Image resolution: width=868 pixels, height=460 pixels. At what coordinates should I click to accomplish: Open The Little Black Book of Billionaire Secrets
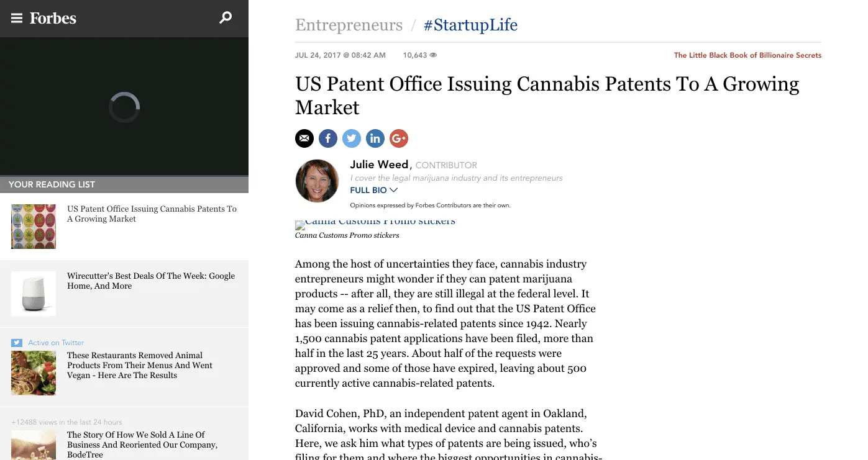747,55
